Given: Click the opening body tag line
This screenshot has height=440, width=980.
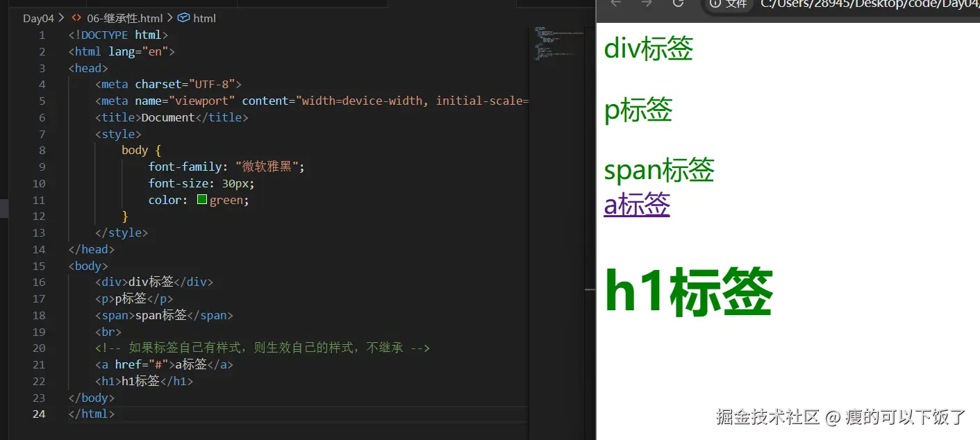Looking at the screenshot, I should (88, 266).
